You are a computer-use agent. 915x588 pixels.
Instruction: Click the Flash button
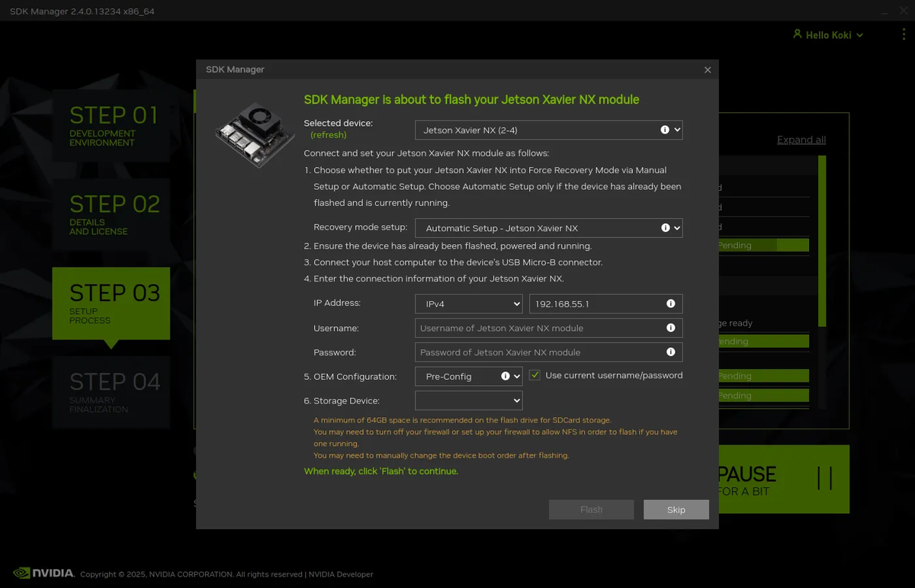(x=591, y=509)
